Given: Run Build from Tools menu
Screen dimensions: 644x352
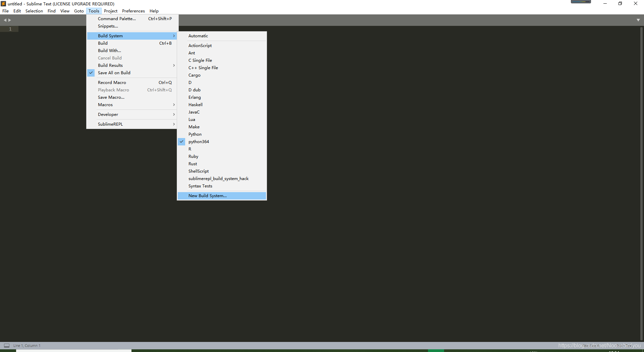Looking at the screenshot, I should click(x=132, y=43).
